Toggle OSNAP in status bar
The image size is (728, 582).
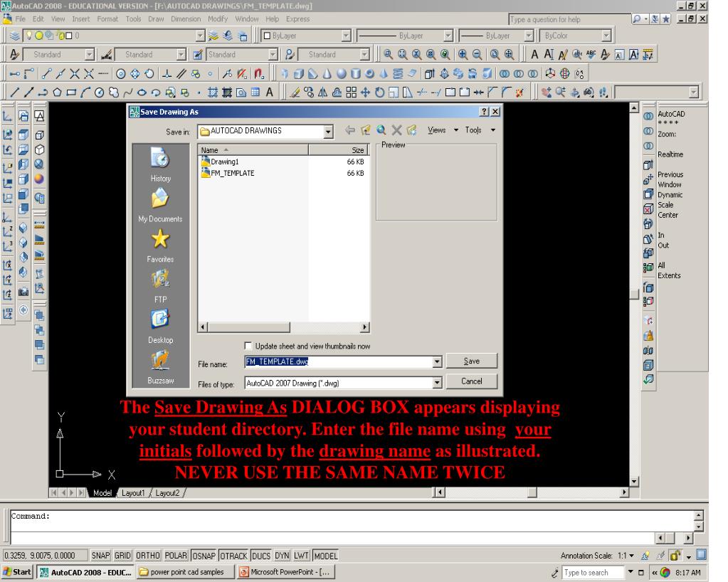204,556
